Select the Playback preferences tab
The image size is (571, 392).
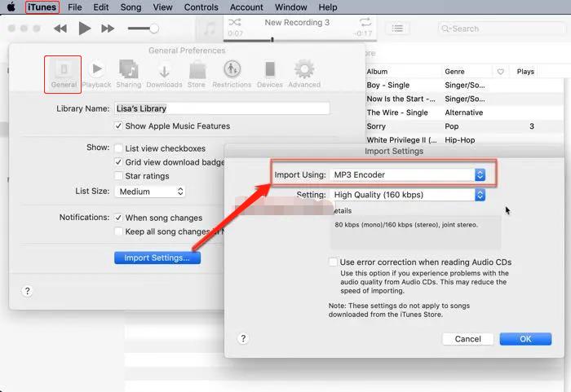tap(96, 74)
